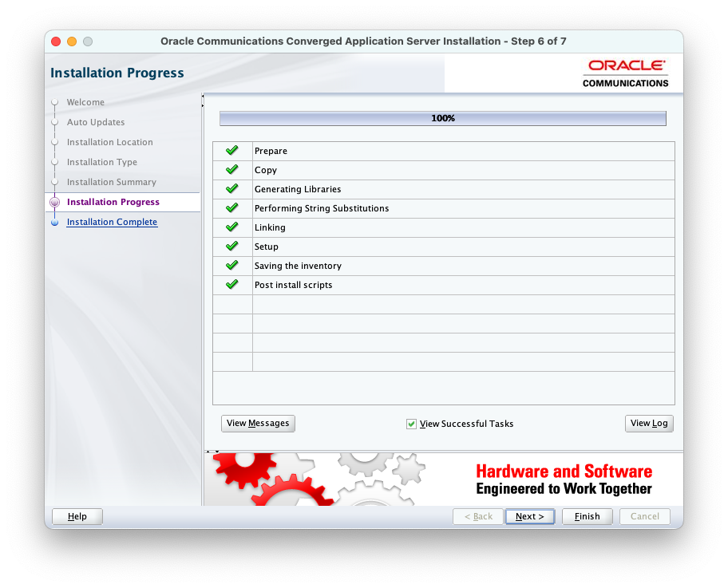
Task: Click the Auto Updates step bullet icon
Action: 55,122
